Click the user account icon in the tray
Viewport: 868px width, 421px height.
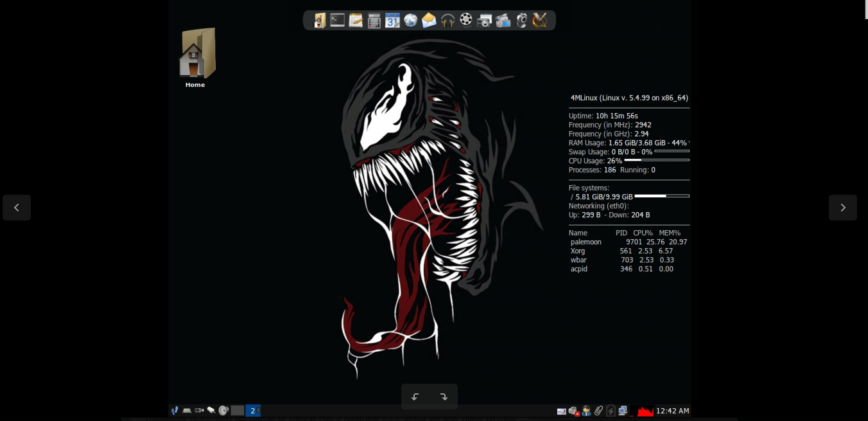click(586, 411)
